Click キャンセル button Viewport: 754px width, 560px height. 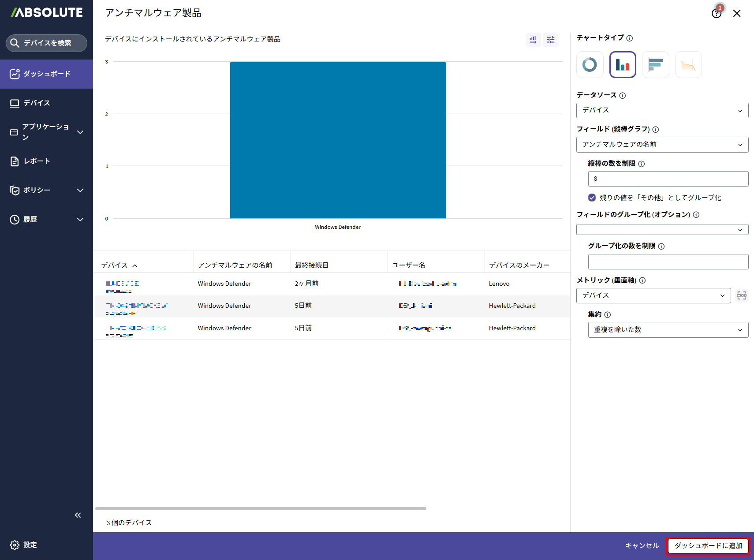(642, 546)
